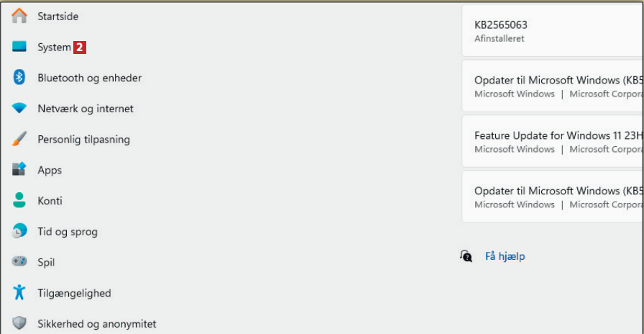The image size is (644, 334).
Task: Click the Wi-Fi network icon
Action: (x=19, y=109)
